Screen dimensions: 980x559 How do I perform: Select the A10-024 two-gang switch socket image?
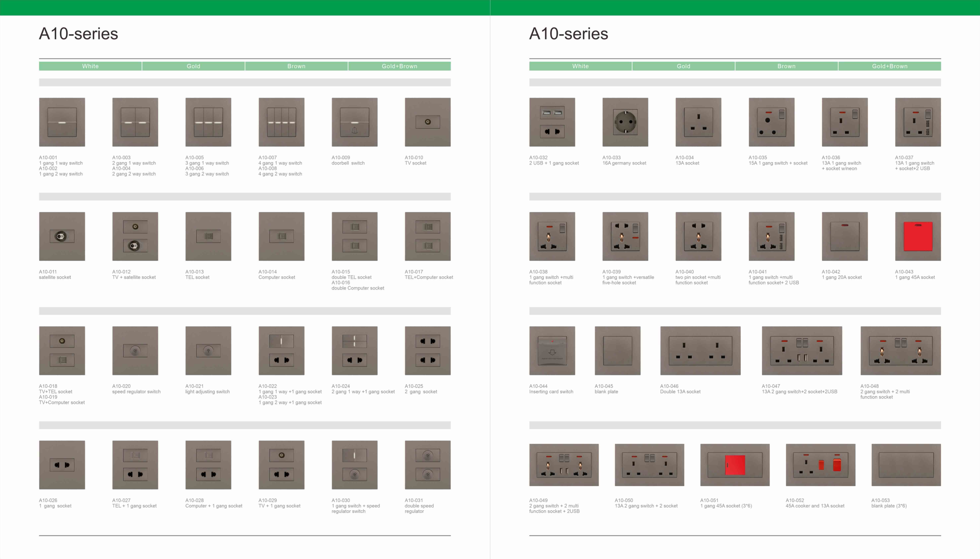[x=355, y=350]
